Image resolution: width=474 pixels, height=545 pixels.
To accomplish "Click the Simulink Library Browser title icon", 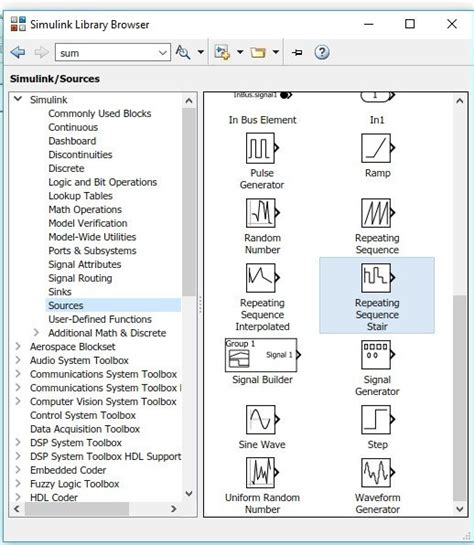I will point(18,24).
